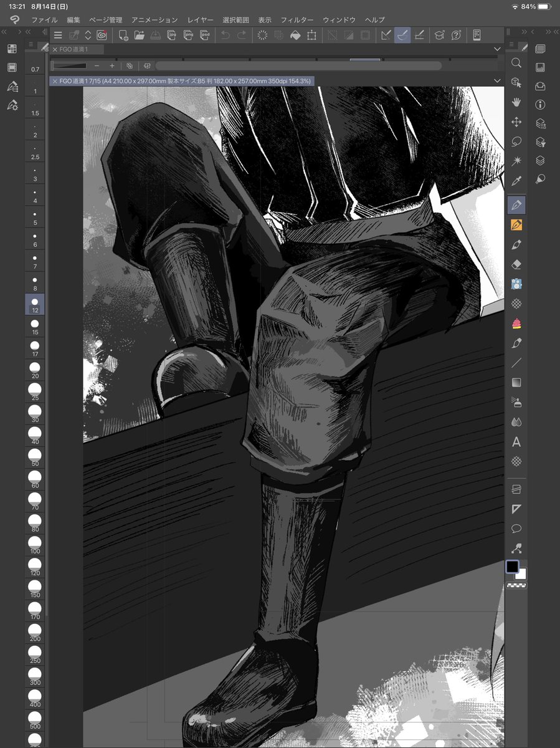This screenshot has width=560, height=748.
Task: Select brush size 5 preset
Action: click(35, 217)
